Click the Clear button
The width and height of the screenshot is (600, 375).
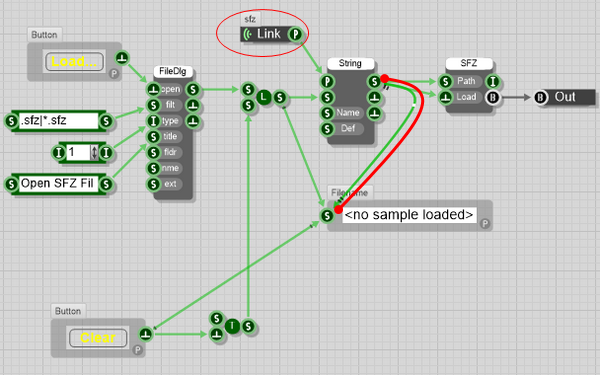pyautogui.click(x=98, y=338)
